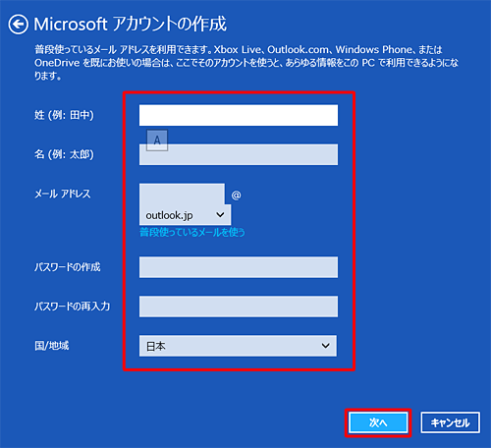Click the 名 (例: 太郎) label
Viewport: 491px width, 448px height.
click(64, 154)
